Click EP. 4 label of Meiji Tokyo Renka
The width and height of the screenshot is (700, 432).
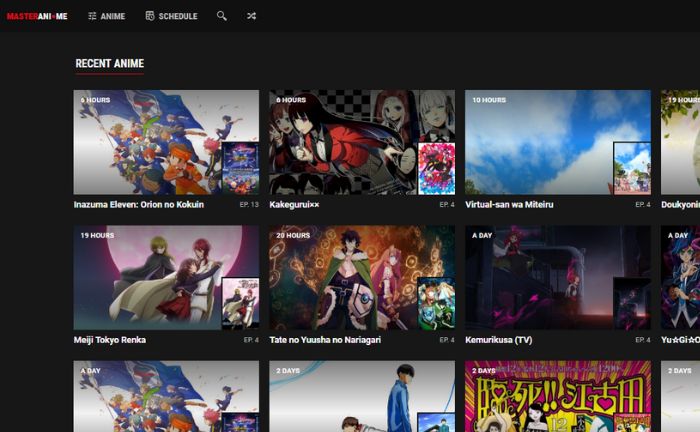pyautogui.click(x=251, y=340)
